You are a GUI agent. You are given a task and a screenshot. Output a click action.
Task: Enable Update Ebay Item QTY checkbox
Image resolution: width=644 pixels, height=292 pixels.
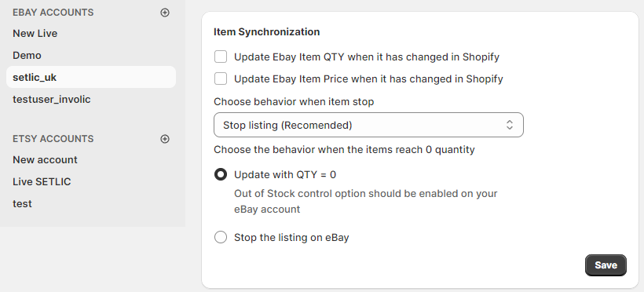click(221, 57)
